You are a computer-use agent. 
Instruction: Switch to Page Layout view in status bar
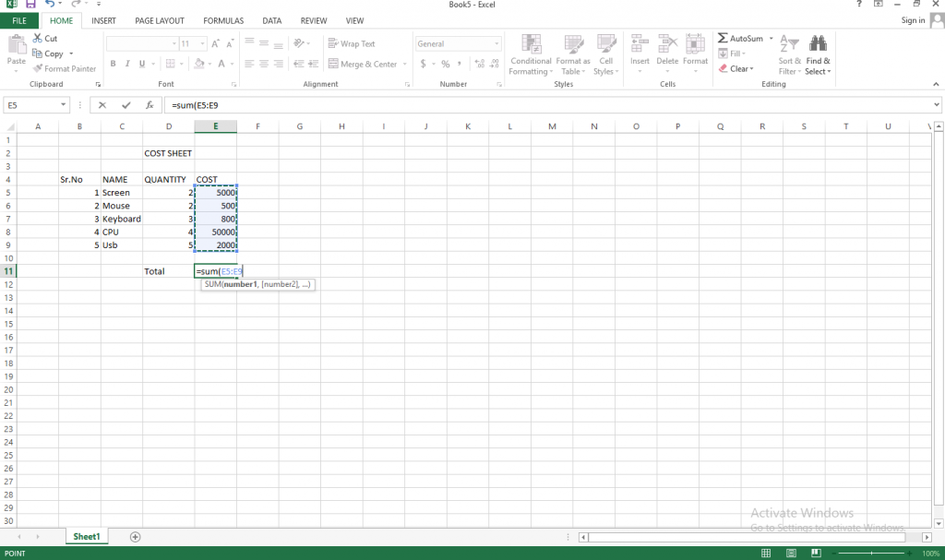click(792, 553)
